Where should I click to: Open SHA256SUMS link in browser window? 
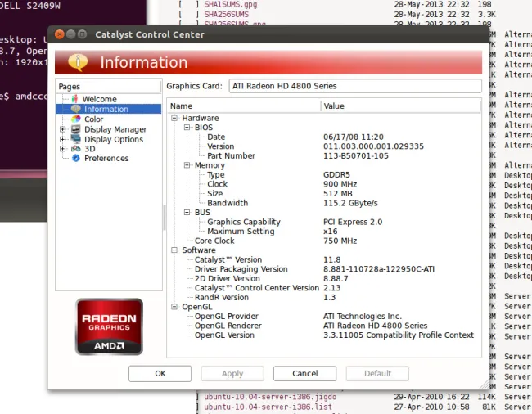(x=226, y=14)
